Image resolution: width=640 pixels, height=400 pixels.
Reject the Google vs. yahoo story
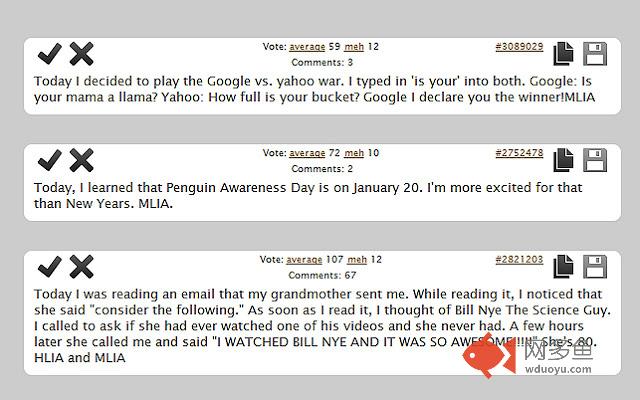tap(82, 54)
